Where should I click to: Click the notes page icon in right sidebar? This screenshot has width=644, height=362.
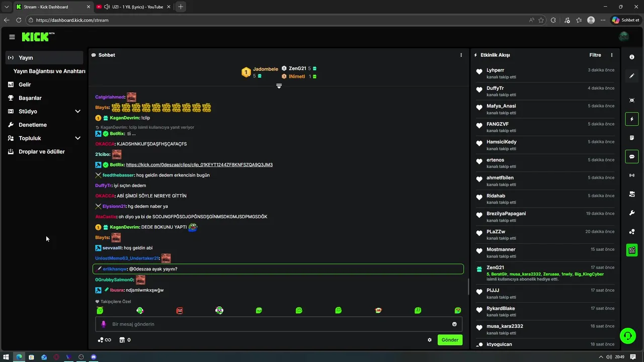click(632, 138)
